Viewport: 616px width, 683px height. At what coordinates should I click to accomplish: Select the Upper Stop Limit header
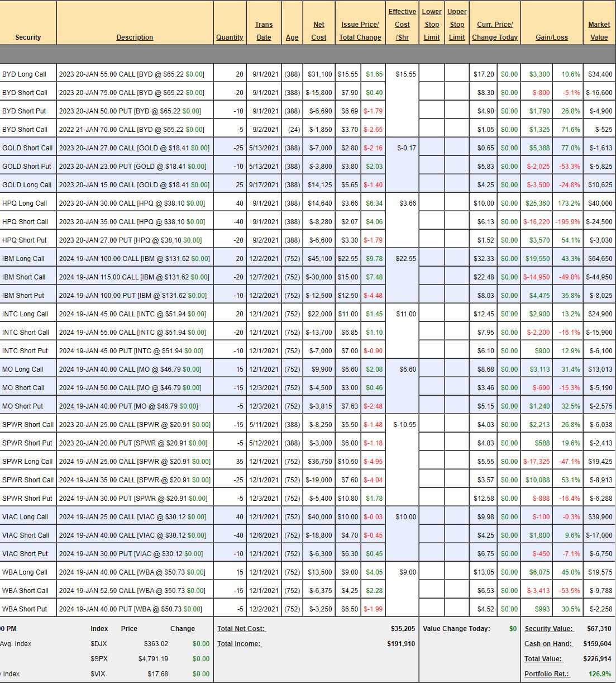(x=457, y=25)
